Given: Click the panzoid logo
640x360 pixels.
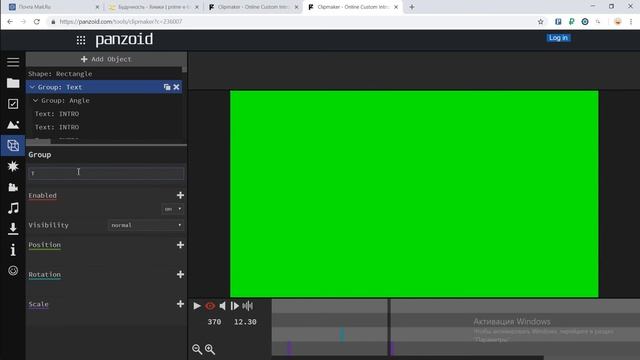Looking at the screenshot, I should click(124, 40).
